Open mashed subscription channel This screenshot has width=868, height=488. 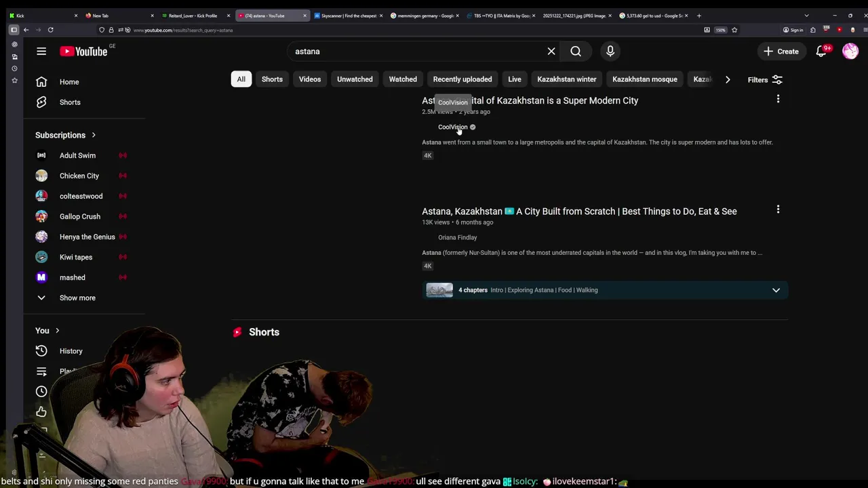73,277
